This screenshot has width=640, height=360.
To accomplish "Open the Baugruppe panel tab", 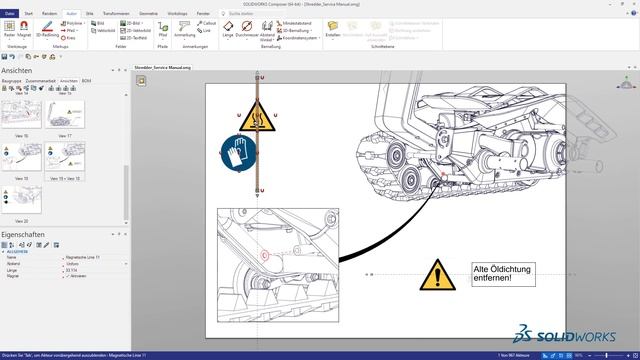I will point(11,81).
